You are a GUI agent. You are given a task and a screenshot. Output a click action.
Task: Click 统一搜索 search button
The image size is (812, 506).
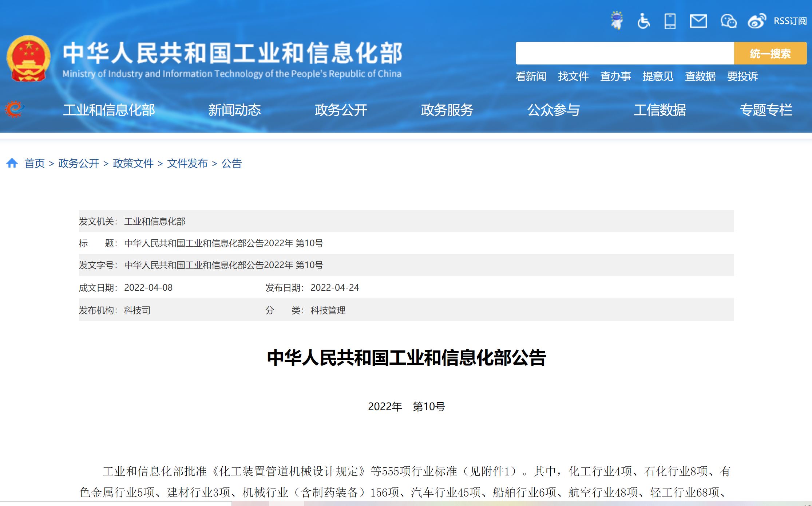pos(770,52)
